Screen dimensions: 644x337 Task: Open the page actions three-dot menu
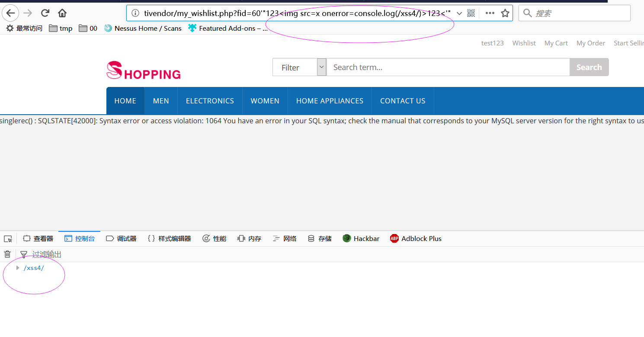point(490,13)
